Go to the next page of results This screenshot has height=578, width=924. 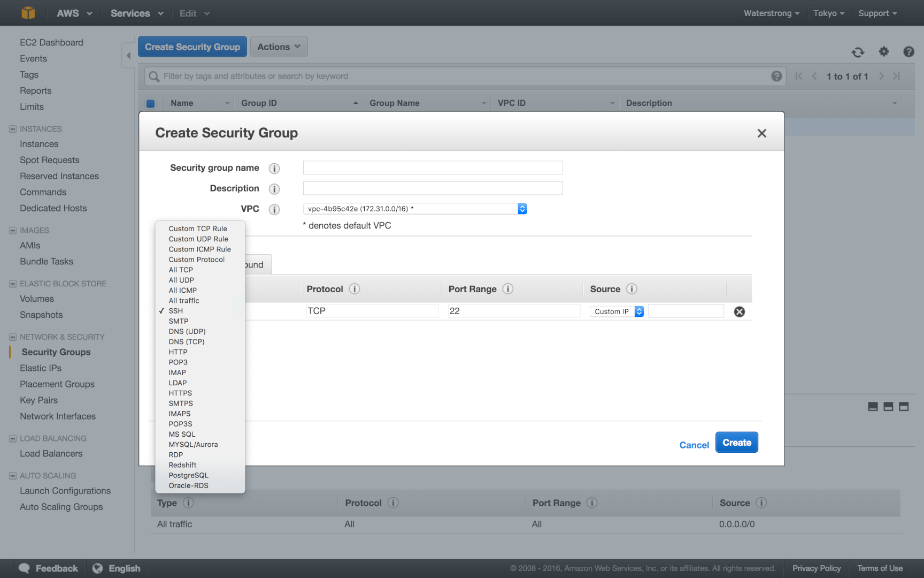click(881, 76)
